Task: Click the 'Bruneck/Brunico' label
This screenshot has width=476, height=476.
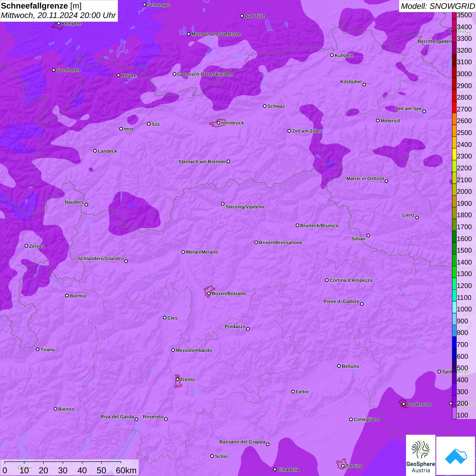Action: (319, 225)
